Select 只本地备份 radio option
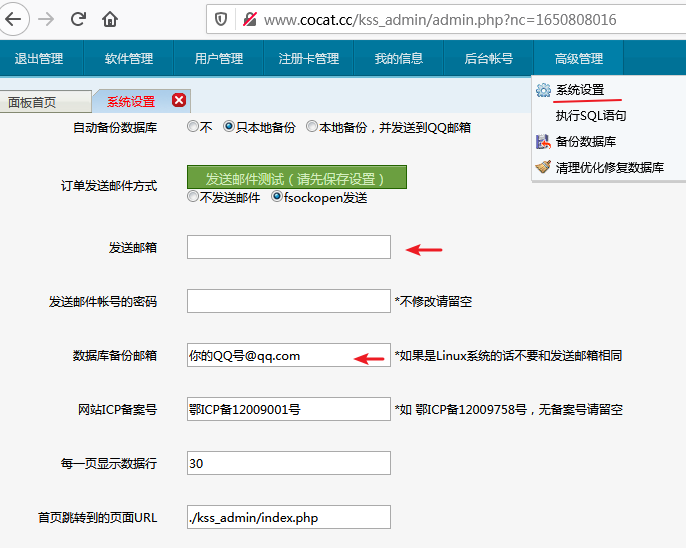Viewport: 686px width, 548px height. click(229, 126)
